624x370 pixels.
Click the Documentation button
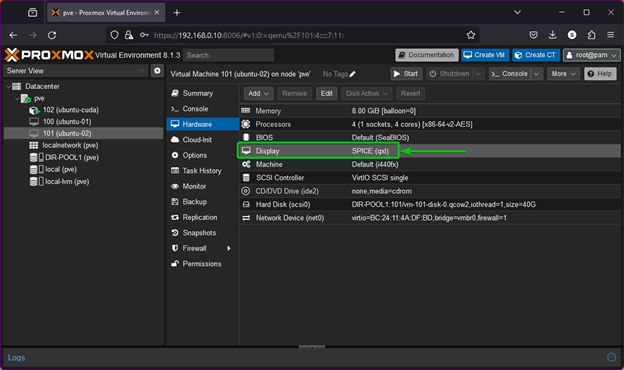pyautogui.click(x=427, y=55)
